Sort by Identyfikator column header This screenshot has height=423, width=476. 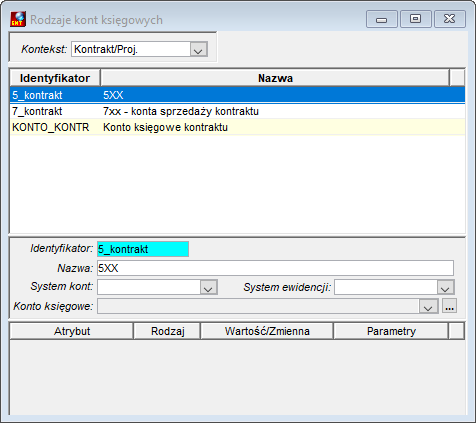pos(55,78)
